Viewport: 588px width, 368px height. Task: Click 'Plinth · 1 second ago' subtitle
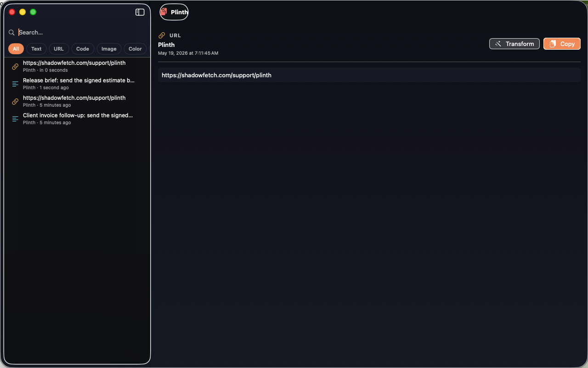[x=46, y=87]
